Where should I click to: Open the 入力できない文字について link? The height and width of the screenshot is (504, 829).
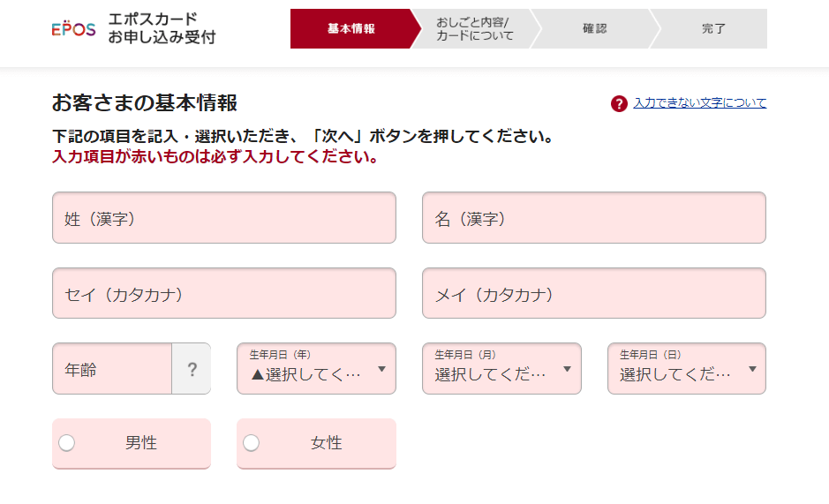point(699,103)
